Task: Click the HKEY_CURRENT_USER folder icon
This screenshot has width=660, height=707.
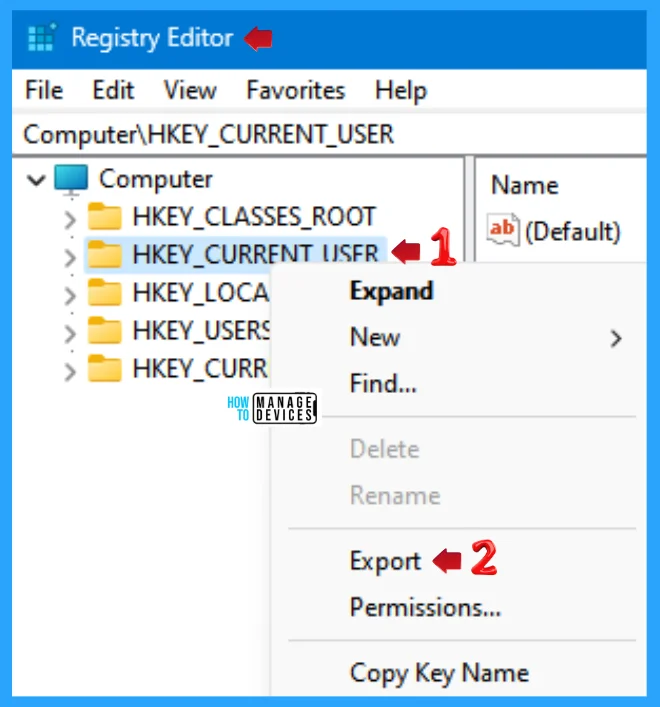Action: [x=104, y=255]
